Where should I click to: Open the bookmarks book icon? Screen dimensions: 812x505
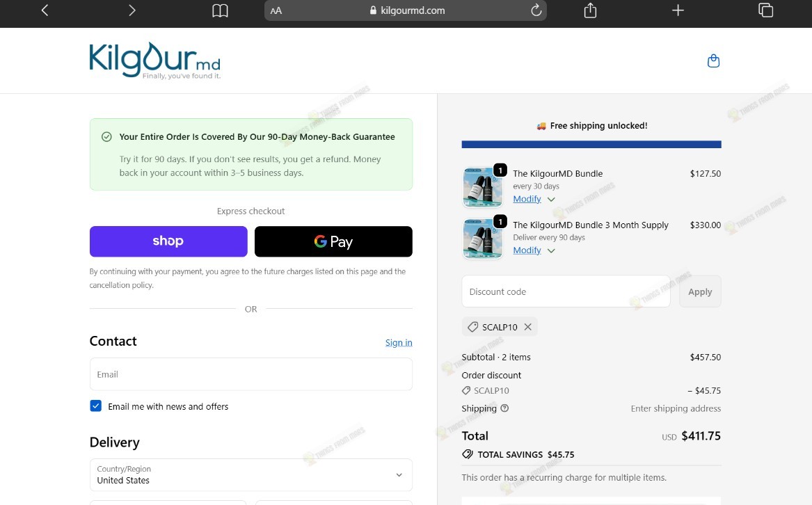220,10
